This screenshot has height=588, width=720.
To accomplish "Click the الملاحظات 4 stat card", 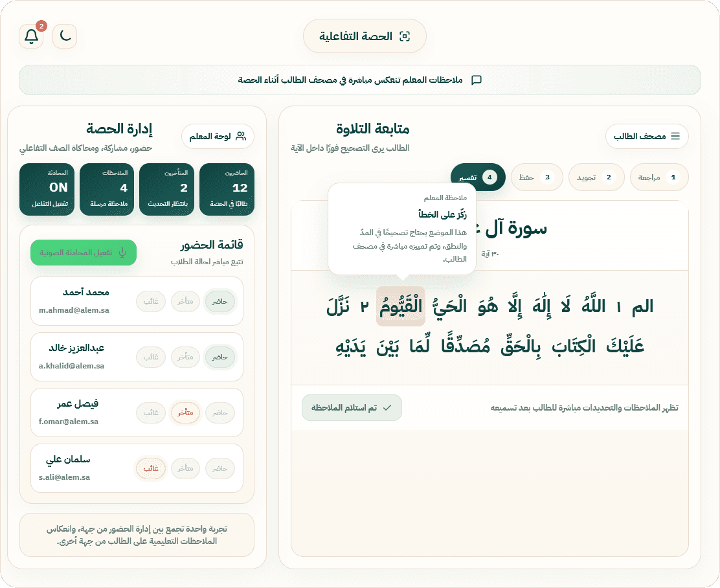I will 107,189.
